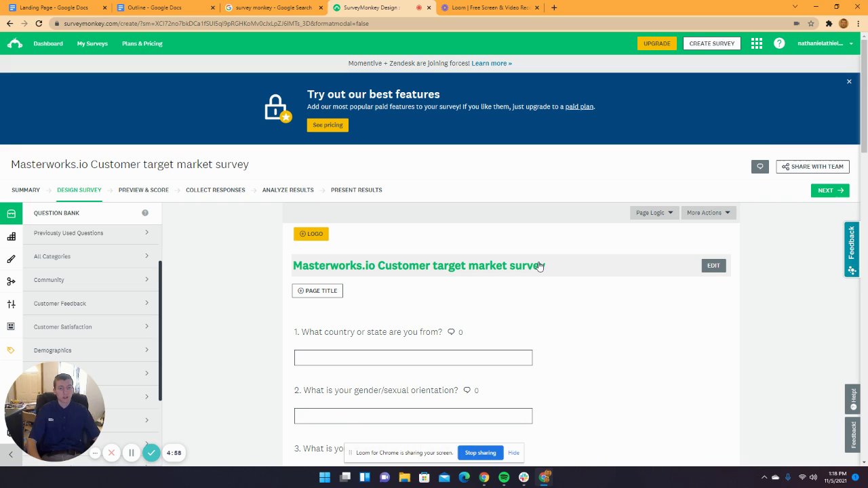868x488 pixels.
Task: Open the More Actions dropdown
Action: click(x=708, y=213)
